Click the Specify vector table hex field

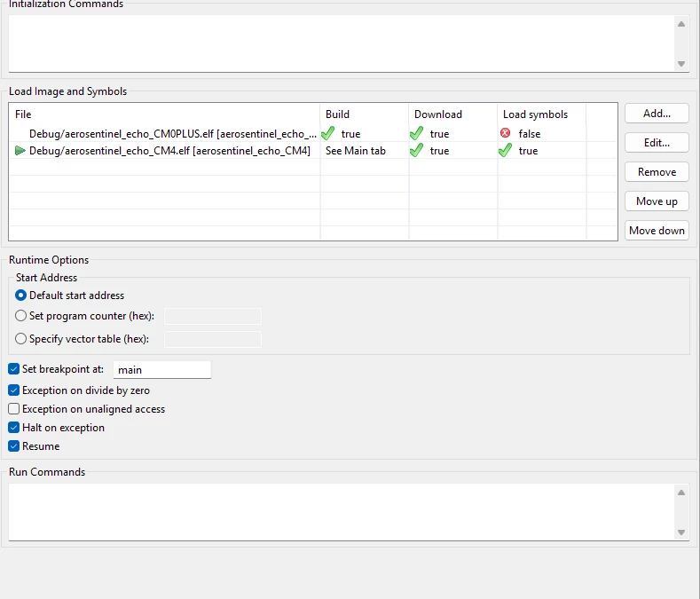pos(213,340)
